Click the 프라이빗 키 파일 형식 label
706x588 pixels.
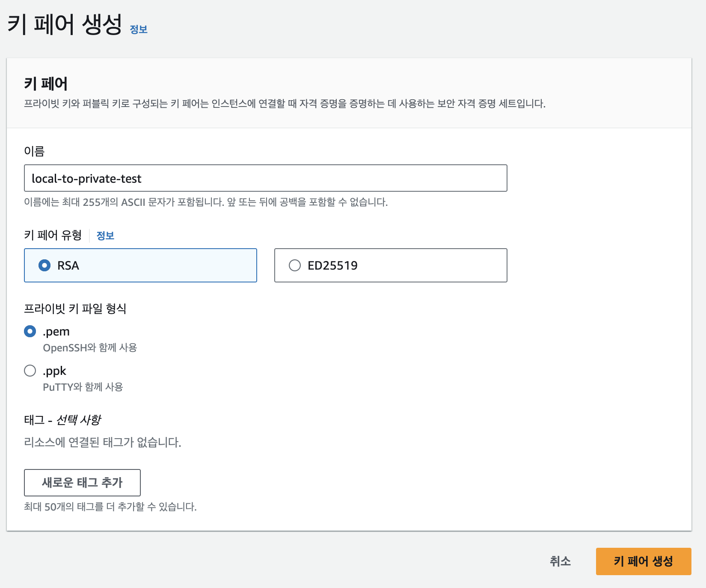pyautogui.click(x=75, y=309)
